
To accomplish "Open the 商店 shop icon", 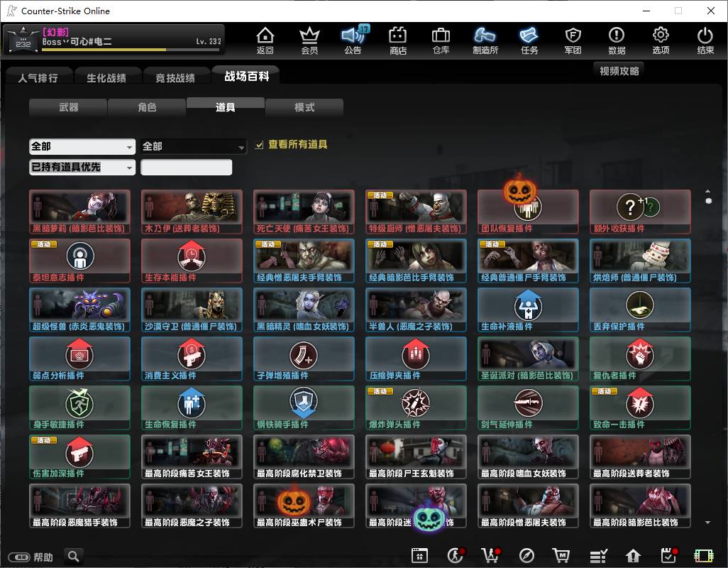I will click(397, 40).
